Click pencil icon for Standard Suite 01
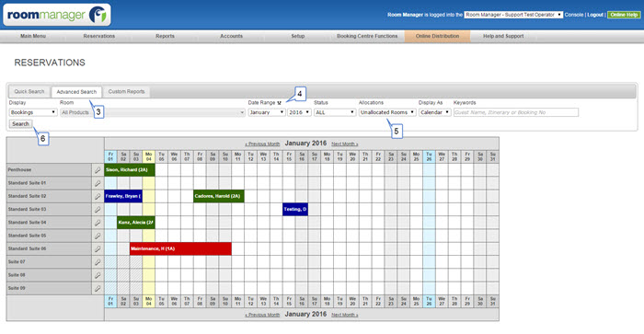The height and width of the screenshot is (334, 644). pyautogui.click(x=98, y=183)
